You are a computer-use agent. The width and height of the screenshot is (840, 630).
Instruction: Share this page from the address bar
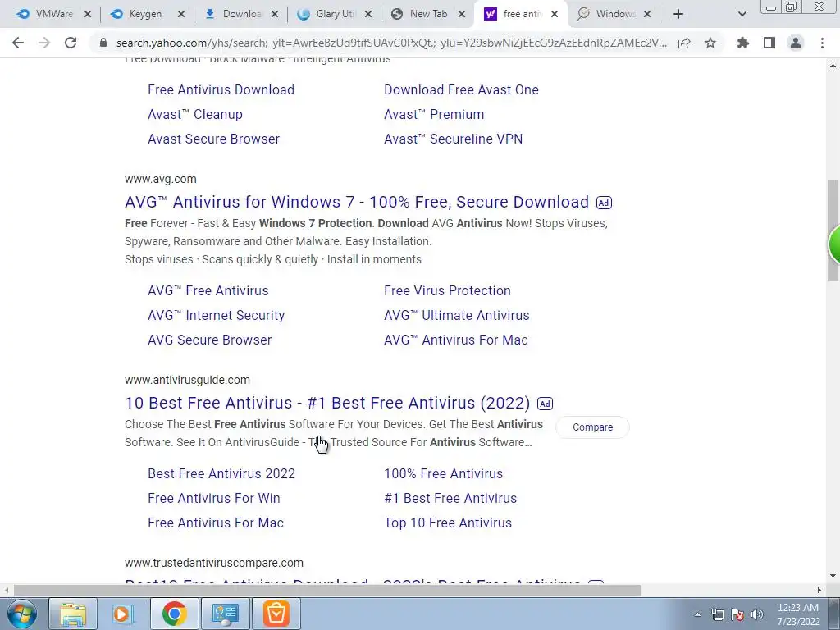point(684,43)
